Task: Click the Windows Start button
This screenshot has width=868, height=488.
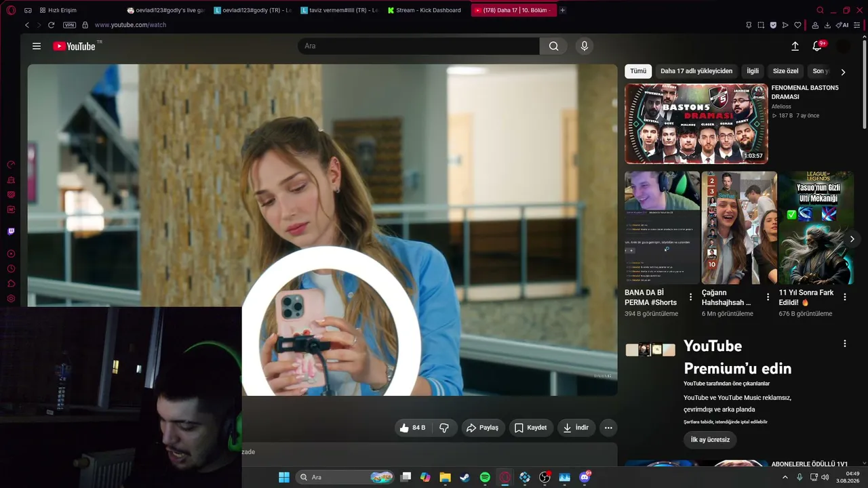Action: click(284, 477)
